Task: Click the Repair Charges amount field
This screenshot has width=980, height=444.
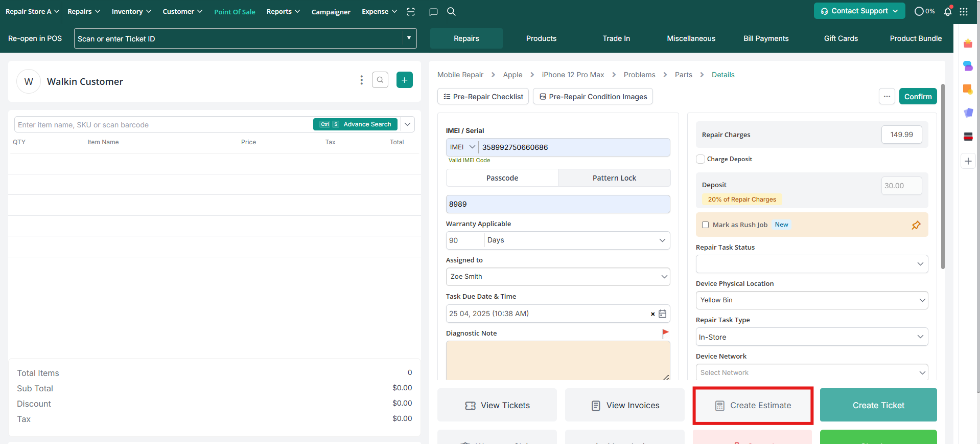Action: (x=902, y=135)
